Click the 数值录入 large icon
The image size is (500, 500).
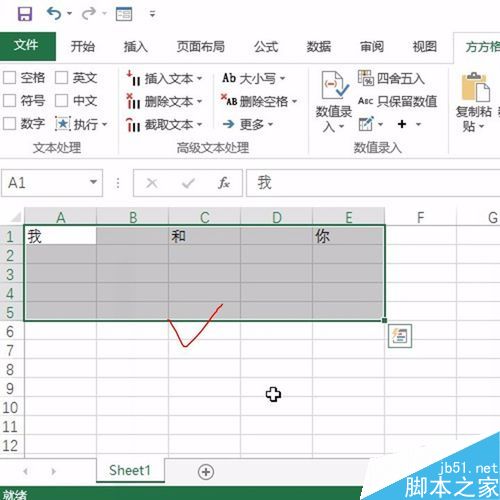335,85
